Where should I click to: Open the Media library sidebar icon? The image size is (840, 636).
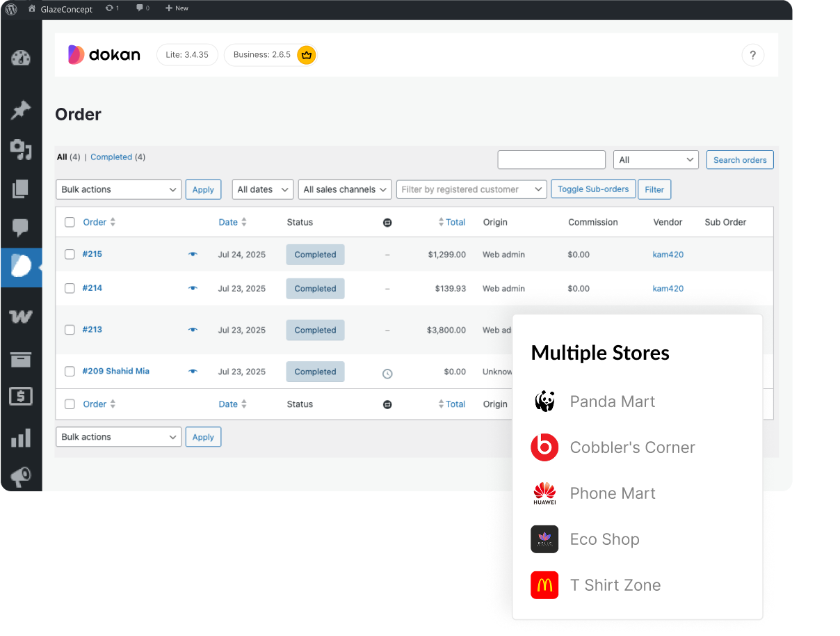[x=21, y=148]
